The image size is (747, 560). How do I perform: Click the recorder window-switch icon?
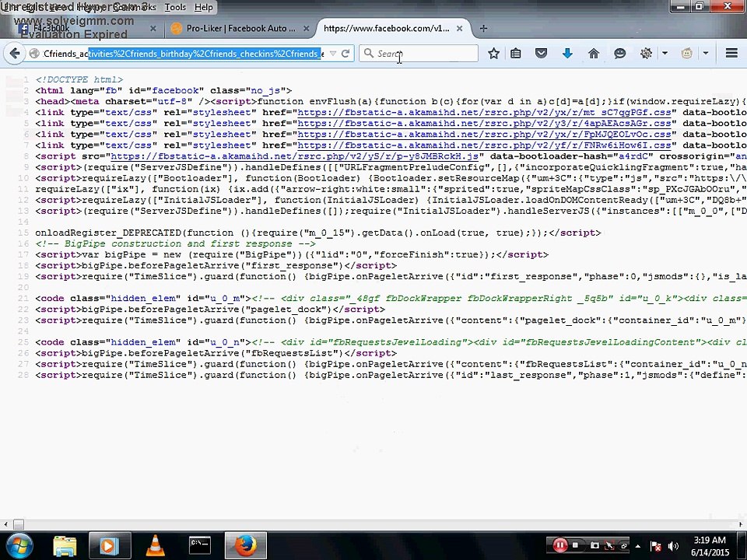click(x=623, y=545)
